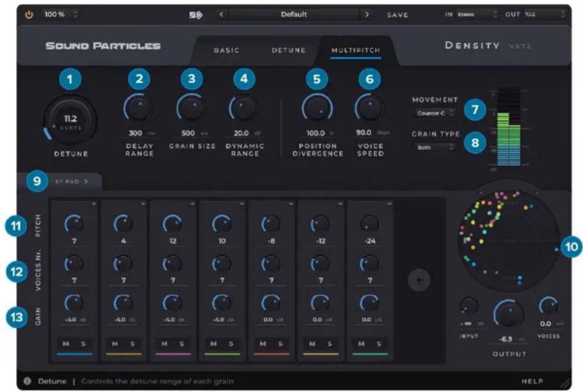Click the info icon beside Detune in status bar
The image size is (583, 392).
click(27, 381)
